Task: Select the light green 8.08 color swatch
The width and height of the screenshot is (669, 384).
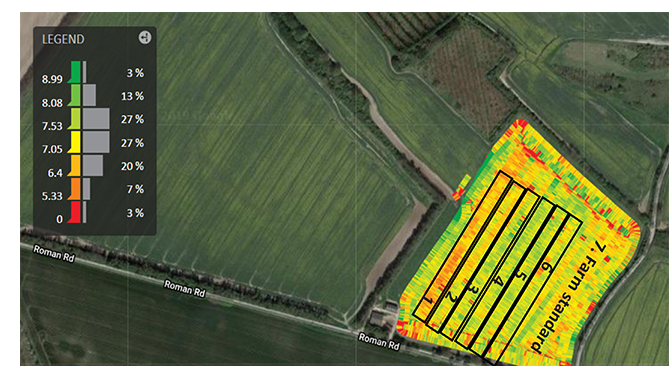Action: (x=75, y=95)
